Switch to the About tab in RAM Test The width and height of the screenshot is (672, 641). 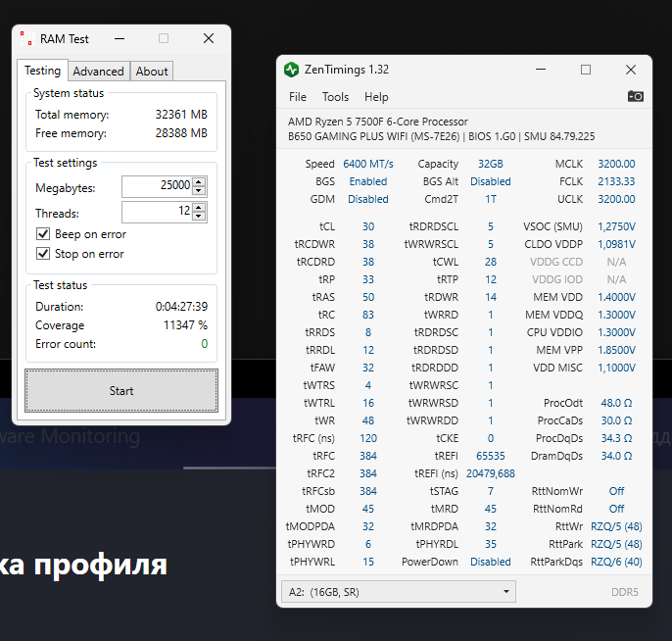click(152, 72)
